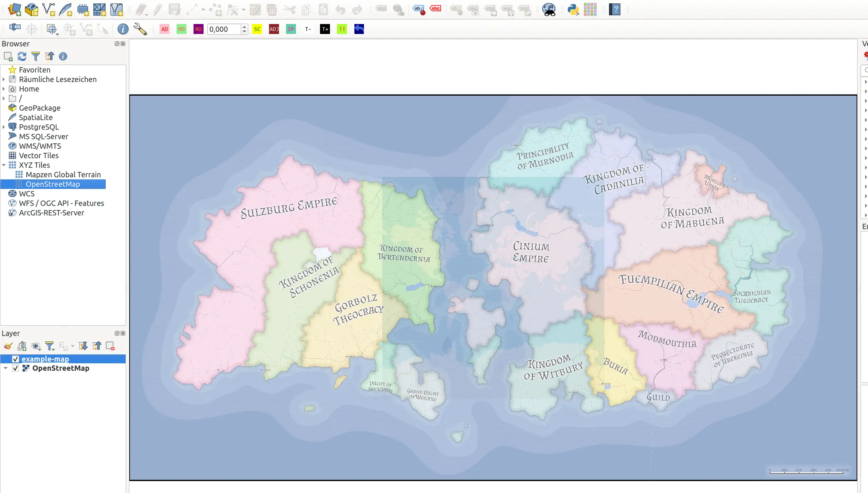Select the Identify Features tool
868x493 pixels.
[x=122, y=29]
